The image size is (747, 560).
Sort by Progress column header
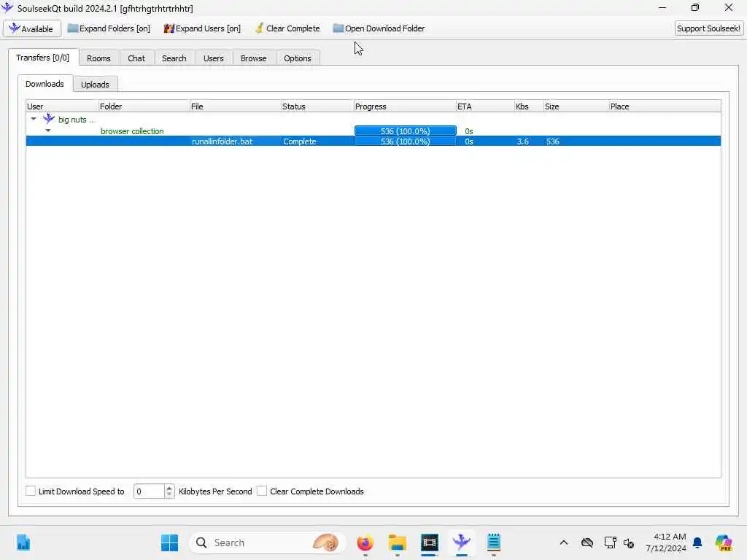(405, 106)
